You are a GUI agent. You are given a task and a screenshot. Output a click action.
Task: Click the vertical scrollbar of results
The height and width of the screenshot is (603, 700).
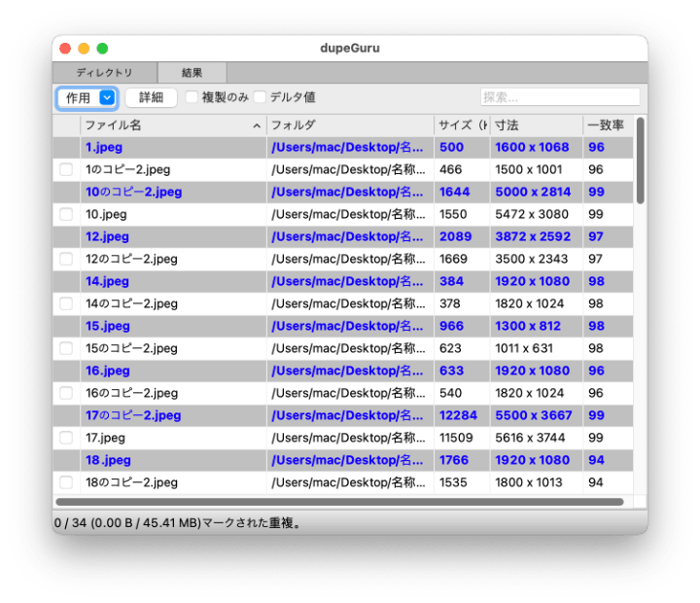coord(640,160)
